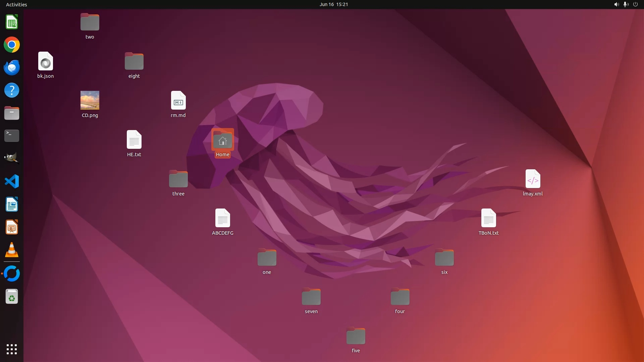Open VLC media player icon
The height and width of the screenshot is (362, 644).
[x=12, y=250]
